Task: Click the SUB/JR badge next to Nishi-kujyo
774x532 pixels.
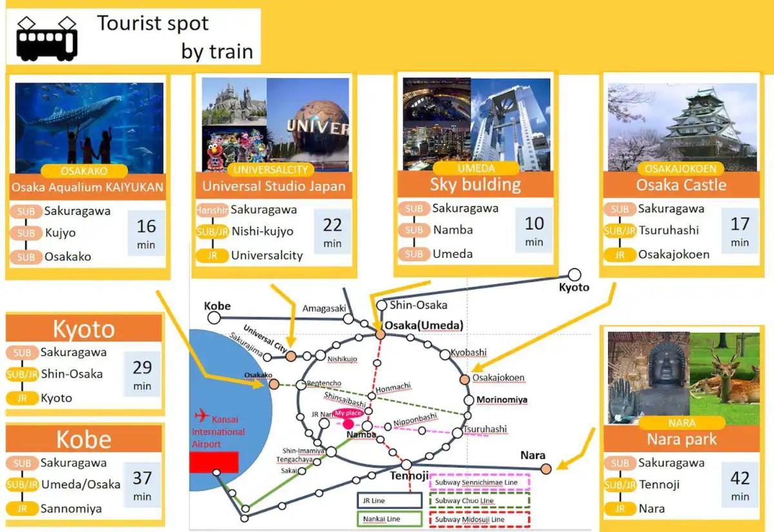Action: [x=212, y=232]
